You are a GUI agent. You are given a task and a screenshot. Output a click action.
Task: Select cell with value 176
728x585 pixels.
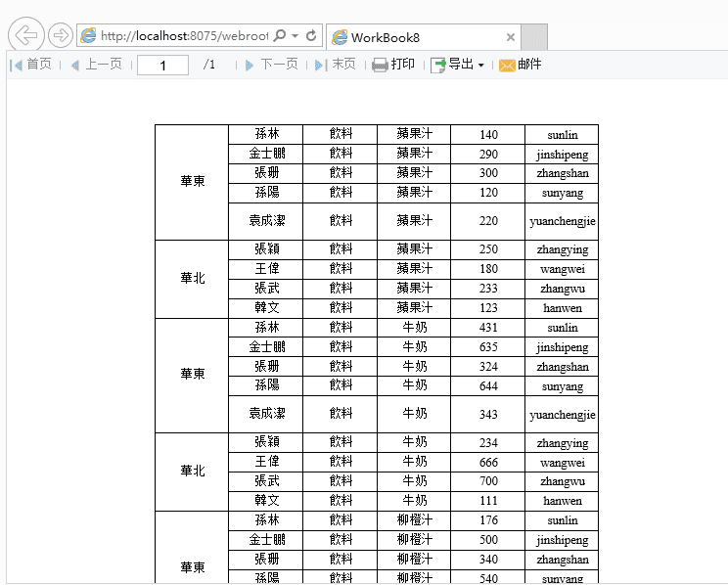tap(488, 521)
